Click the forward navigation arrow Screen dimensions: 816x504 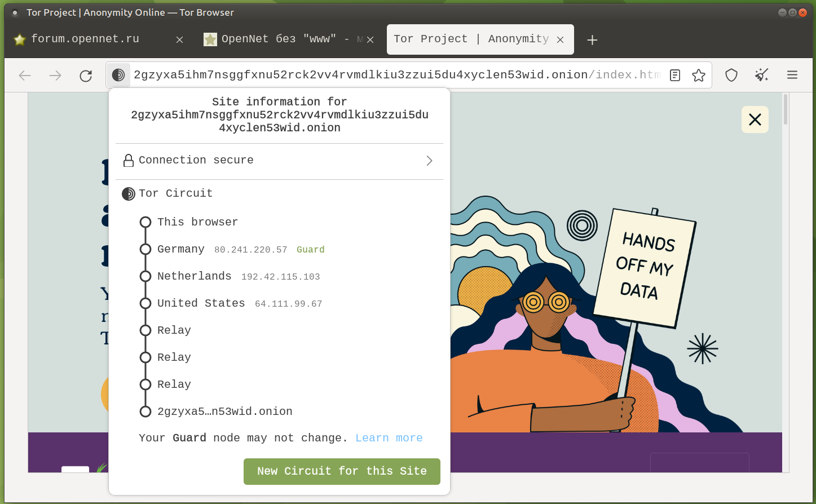(55, 76)
